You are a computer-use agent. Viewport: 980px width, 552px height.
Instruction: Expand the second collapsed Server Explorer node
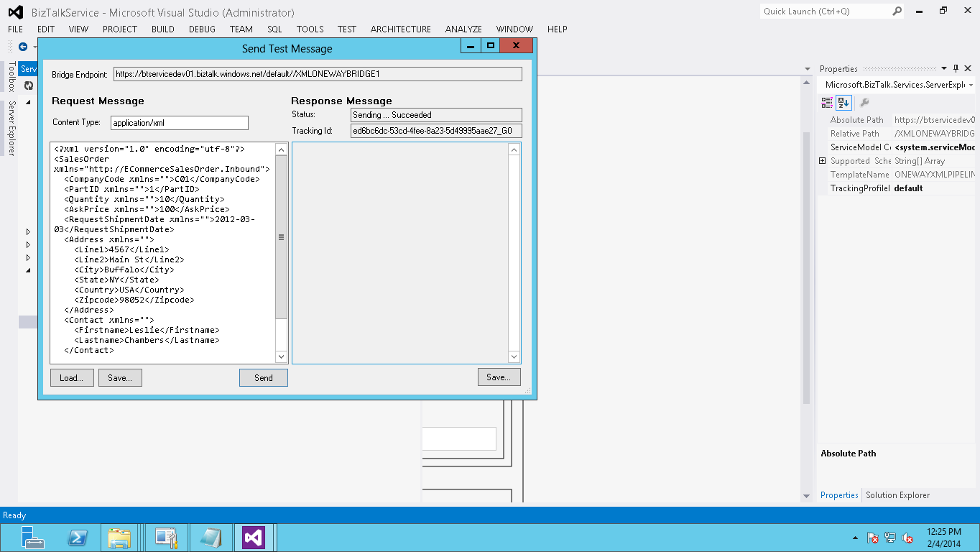(x=28, y=244)
